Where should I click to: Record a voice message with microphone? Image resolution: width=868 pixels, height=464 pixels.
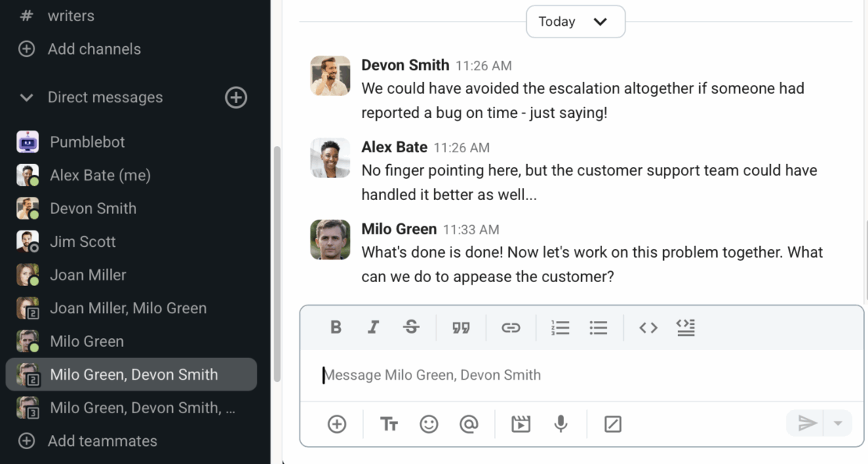click(560, 423)
